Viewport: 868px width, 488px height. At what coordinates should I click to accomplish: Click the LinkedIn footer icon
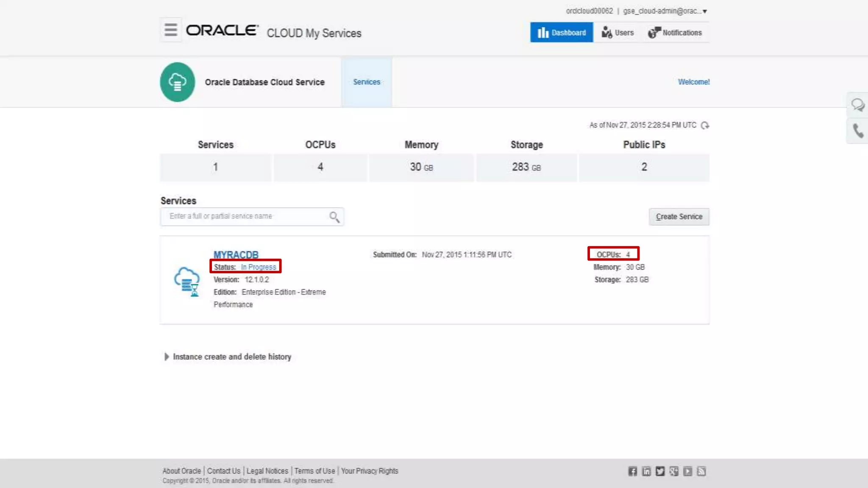tap(646, 471)
